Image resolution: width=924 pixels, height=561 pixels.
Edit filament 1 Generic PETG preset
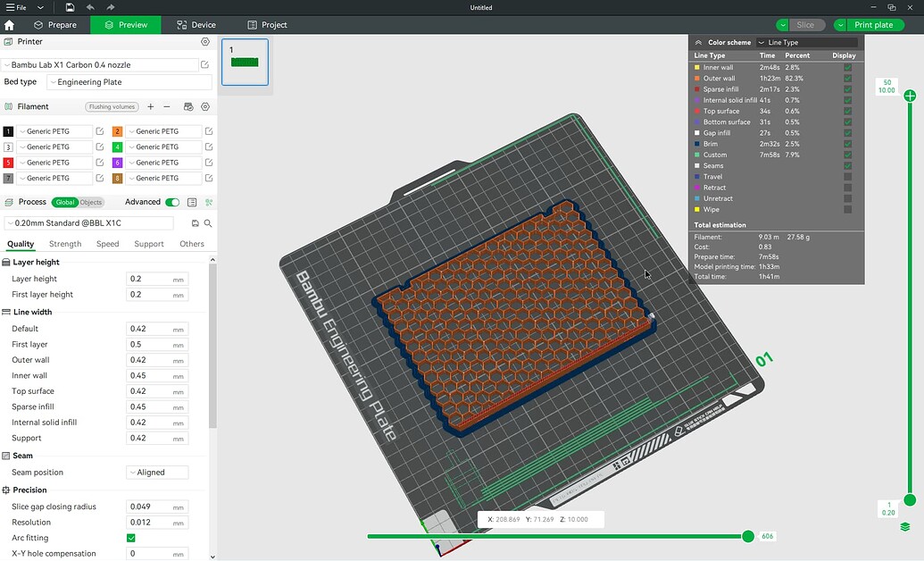coord(100,131)
